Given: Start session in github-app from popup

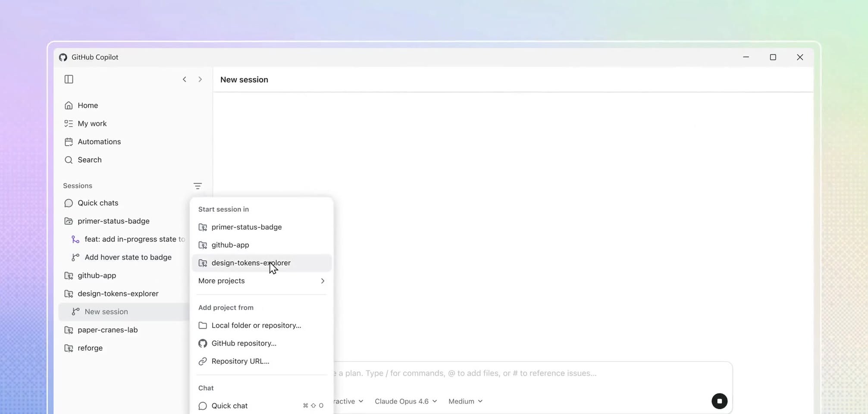Looking at the screenshot, I should (261, 245).
